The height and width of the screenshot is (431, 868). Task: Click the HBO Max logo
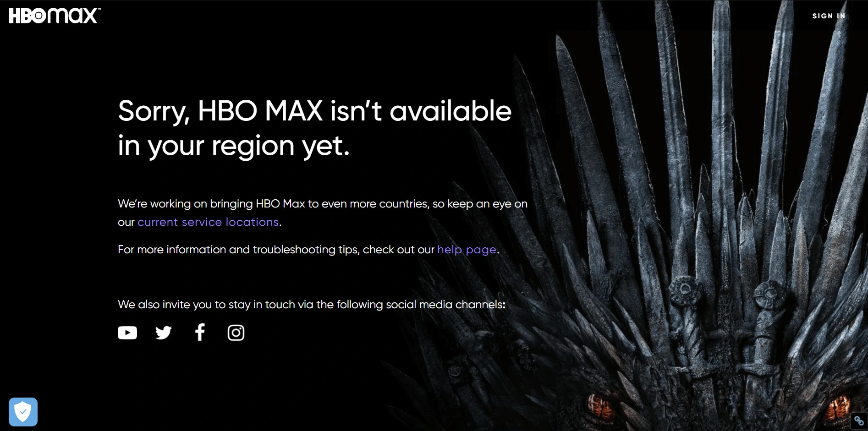(55, 16)
